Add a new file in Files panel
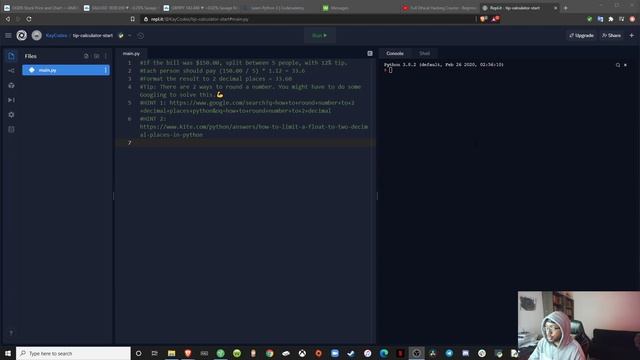 coord(86,56)
